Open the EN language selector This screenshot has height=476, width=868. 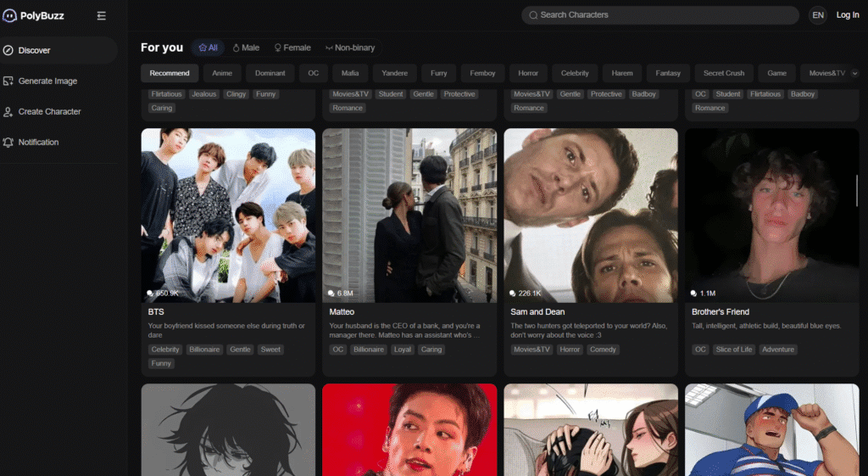(817, 15)
